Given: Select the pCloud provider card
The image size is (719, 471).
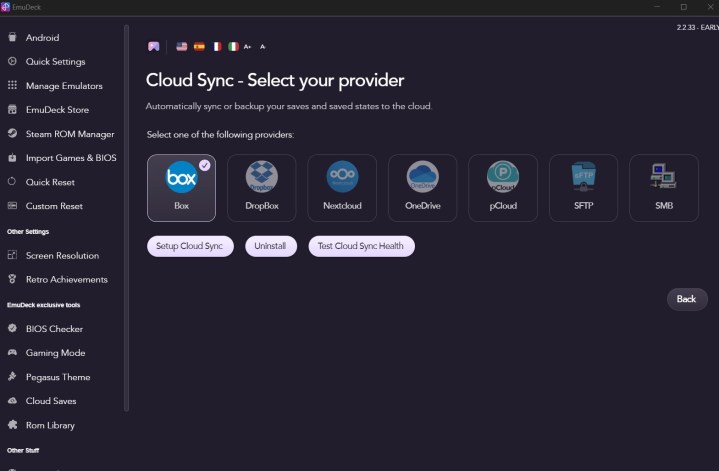Looking at the screenshot, I should pyautogui.click(x=503, y=188).
